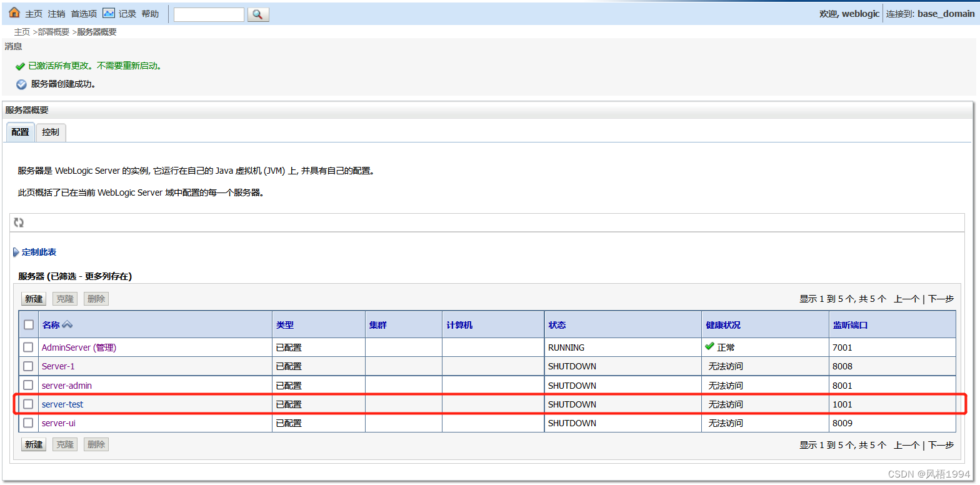Image resolution: width=980 pixels, height=485 pixels.
Task: Click port 1001 cell
Action: coord(842,404)
